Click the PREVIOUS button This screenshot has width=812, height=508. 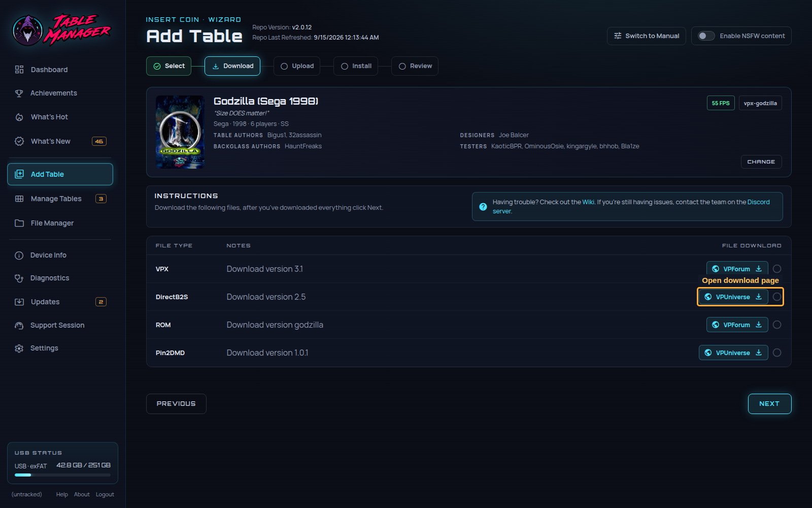tap(176, 404)
